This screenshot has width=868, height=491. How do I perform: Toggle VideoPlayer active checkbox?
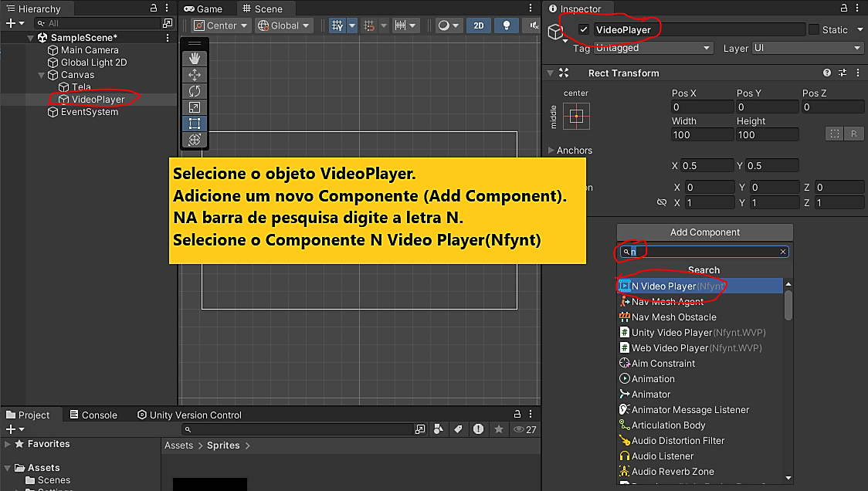pyautogui.click(x=584, y=29)
